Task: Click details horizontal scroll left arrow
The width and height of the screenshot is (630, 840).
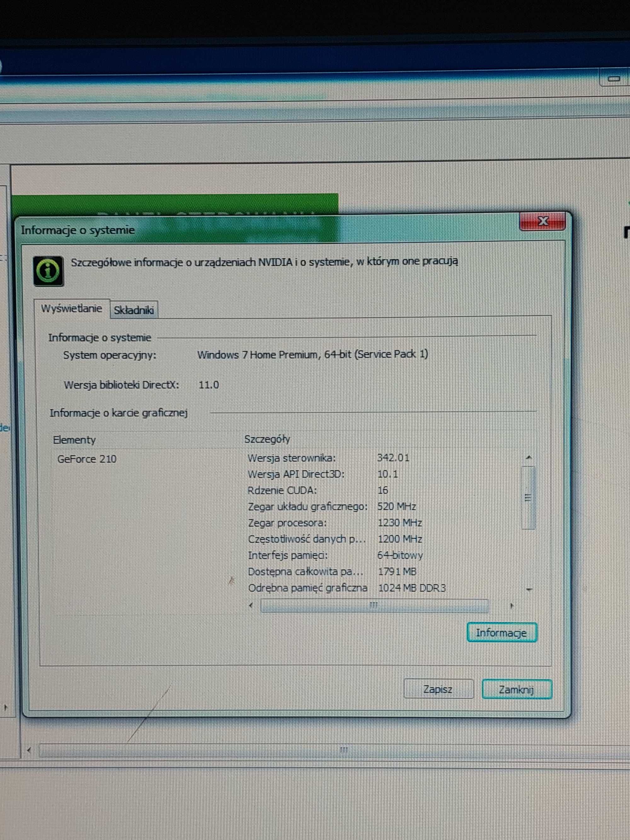Action: (x=251, y=605)
